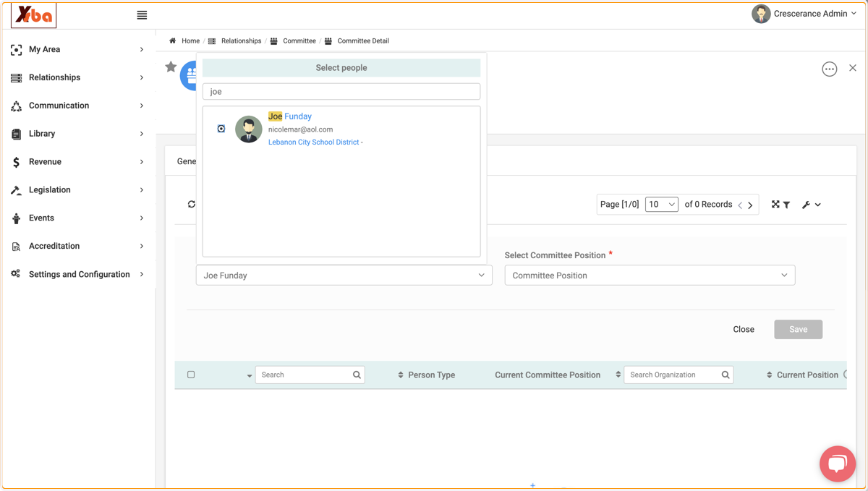Open the Crescerance Admin user menu
Image resolution: width=868 pixels, height=491 pixels.
coord(815,14)
